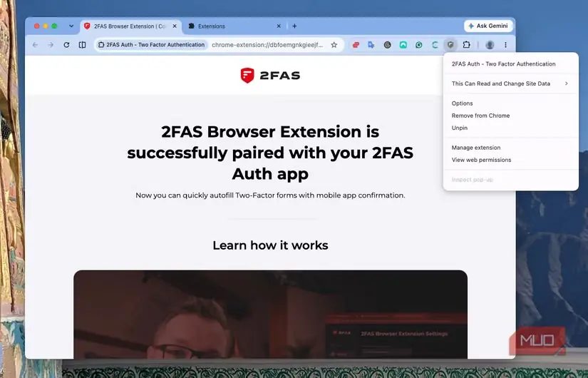Click the browser back arrow
This screenshot has width=588, height=378.
[x=35, y=45]
